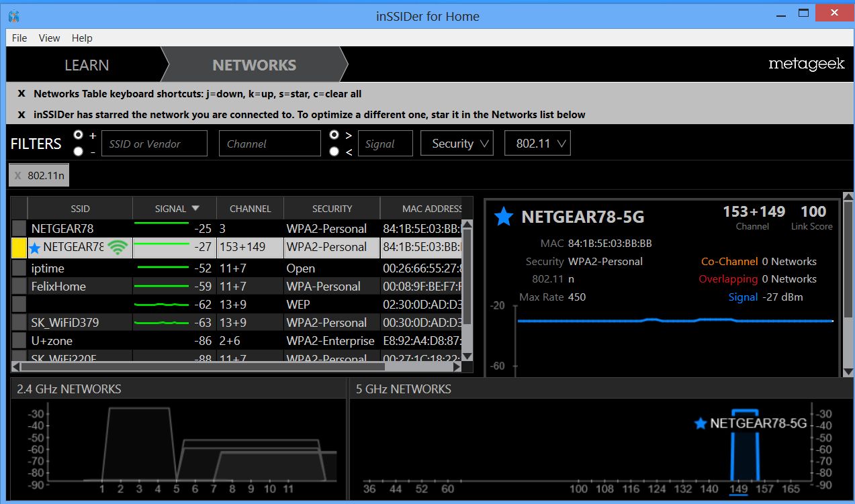
Task: Switch to the LEARN tab
Action: [87, 65]
